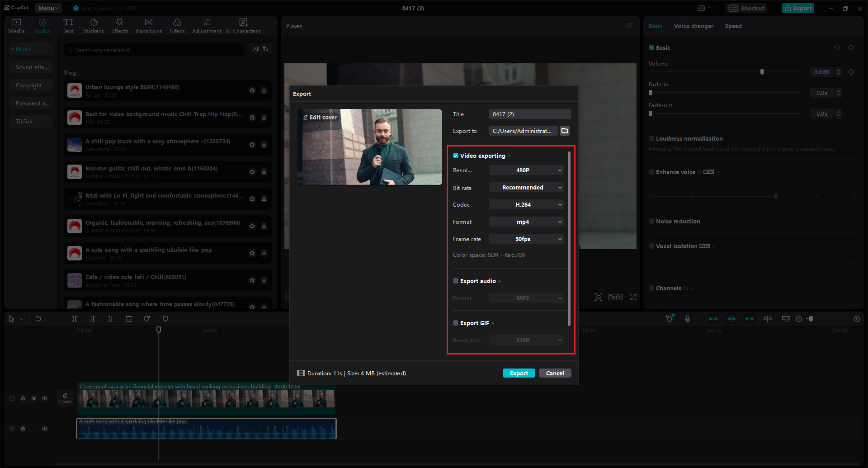Image resolution: width=868 pixels, height=468 pixels.
Task: Click the zoom out timeline icon
Action: pos(799,319)
